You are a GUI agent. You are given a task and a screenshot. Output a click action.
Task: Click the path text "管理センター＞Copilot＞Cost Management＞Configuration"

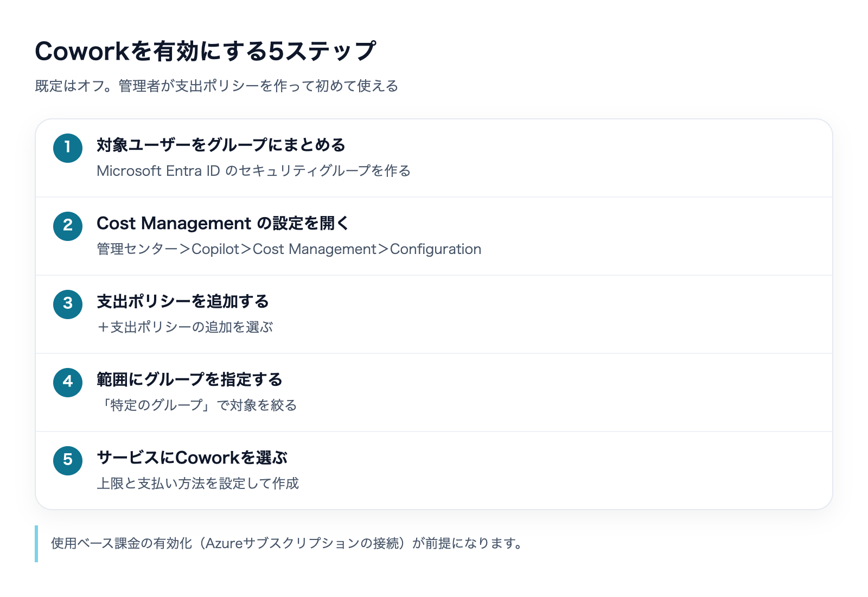(x=289, y=249)
